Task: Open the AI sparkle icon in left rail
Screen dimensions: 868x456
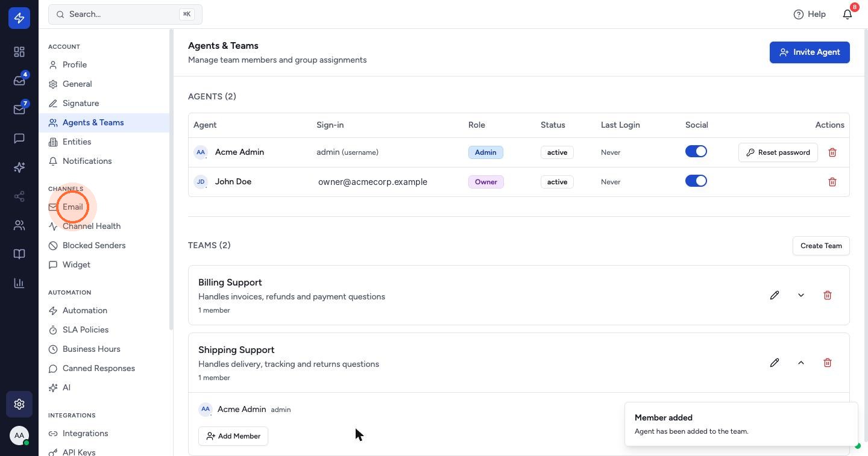Action: click(19, 167)
